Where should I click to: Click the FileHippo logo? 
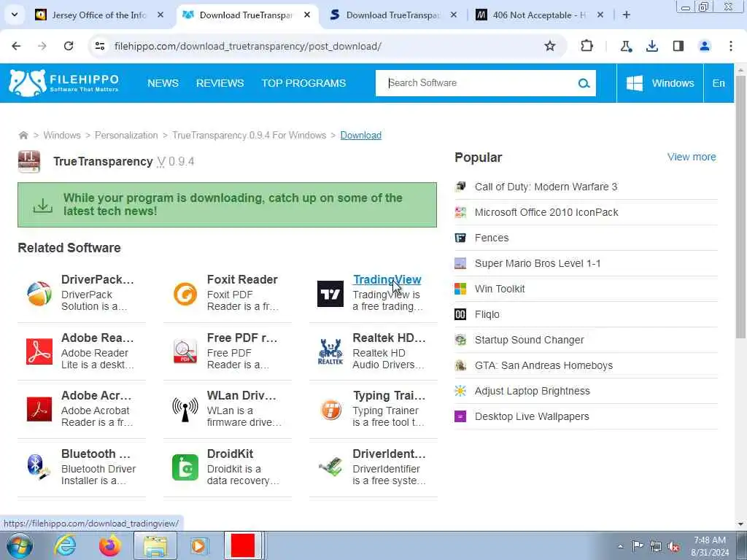pyautogui.click(x=64, y=83)
